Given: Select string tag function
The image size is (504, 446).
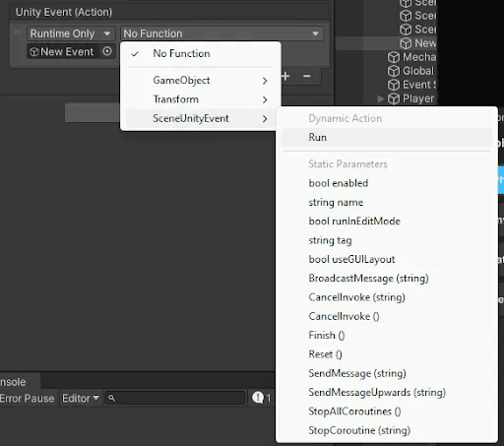Looking at the screenshot, I should [x=387, y=240].
